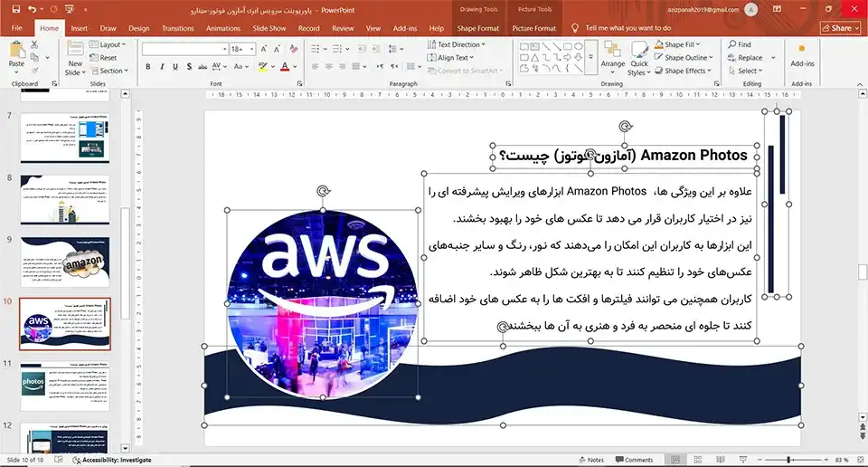
Task: Click the Cut scissors icon
Action: (x=34, y=45)
